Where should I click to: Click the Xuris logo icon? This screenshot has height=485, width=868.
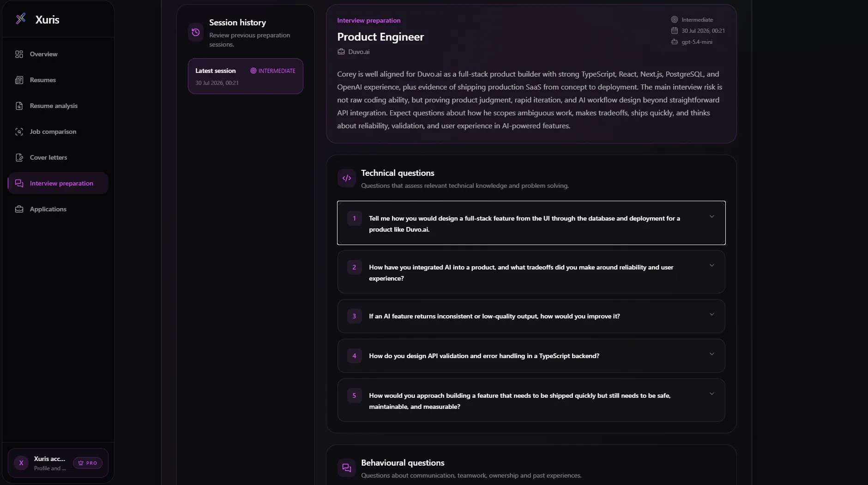pos(21,19)
